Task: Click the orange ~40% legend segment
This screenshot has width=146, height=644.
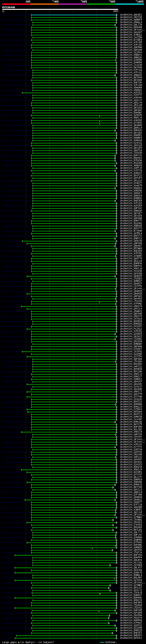Action: pos(45,4)
